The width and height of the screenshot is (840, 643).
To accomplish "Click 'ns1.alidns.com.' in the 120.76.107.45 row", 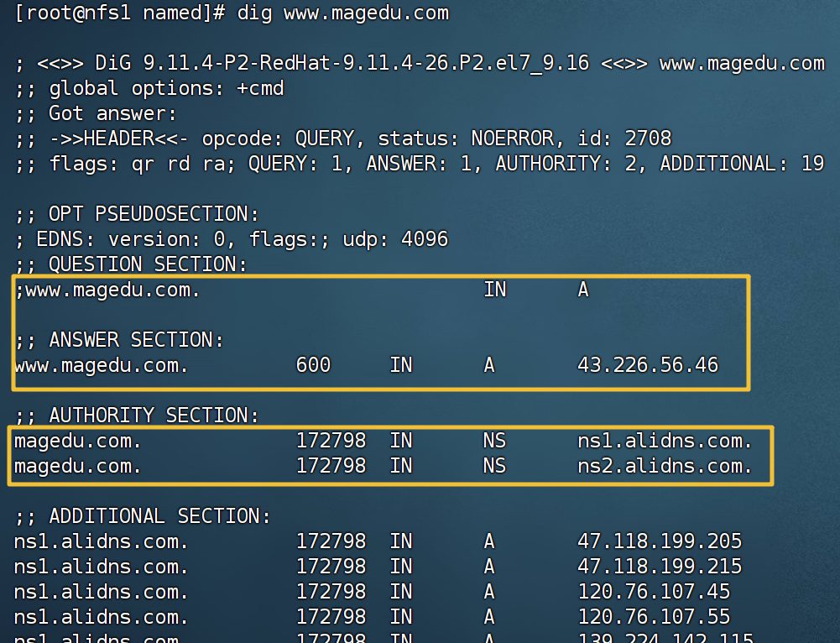I will (102, 592).
